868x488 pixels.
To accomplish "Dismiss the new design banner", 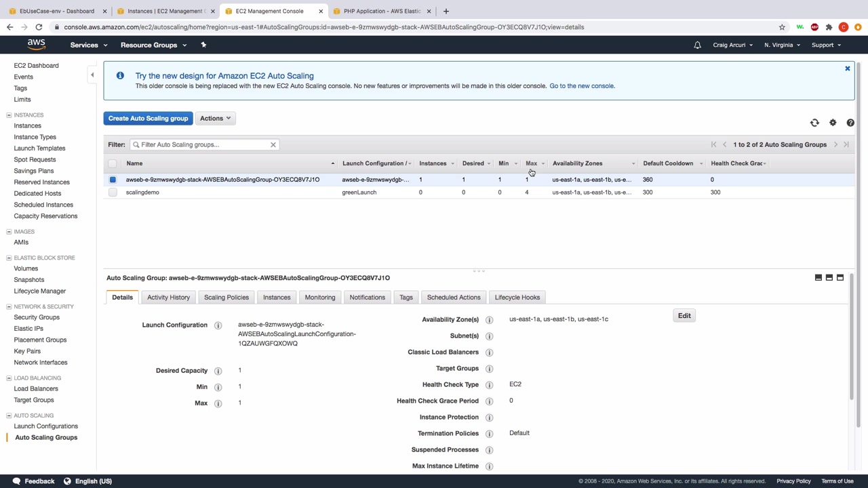I will [x=847, y=68].
